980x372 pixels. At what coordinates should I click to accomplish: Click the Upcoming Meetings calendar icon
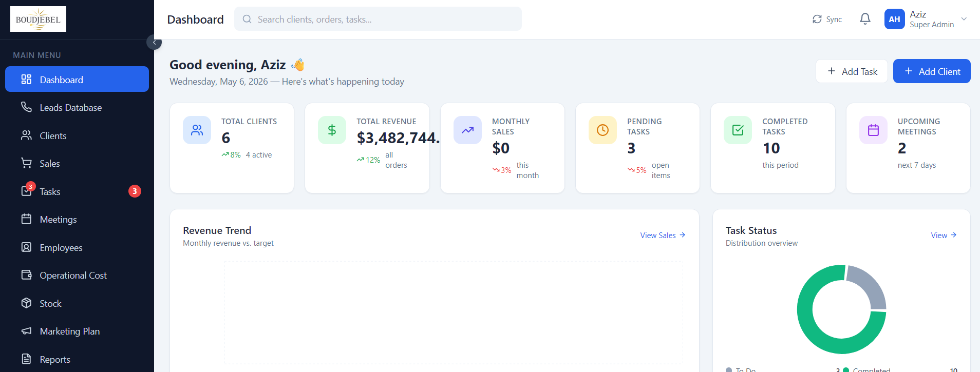click(873, 130)
